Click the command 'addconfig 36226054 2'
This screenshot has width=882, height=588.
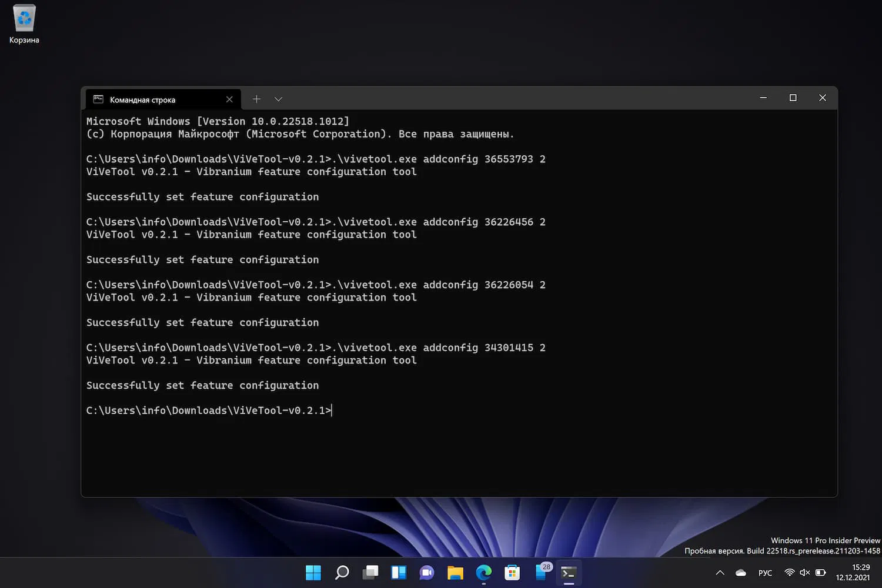pyautogui.click(x=484, y=285)
